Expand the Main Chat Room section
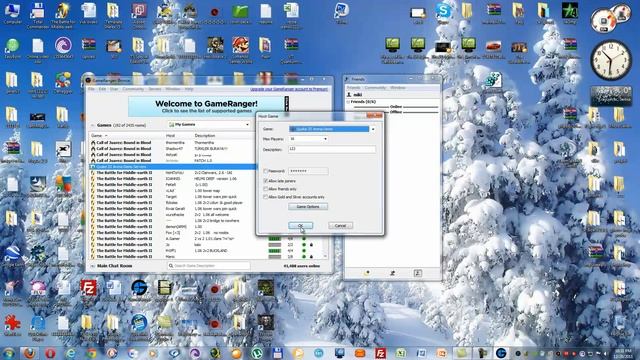This screenshot has height=360, width=640. click(x=93, y=266)
